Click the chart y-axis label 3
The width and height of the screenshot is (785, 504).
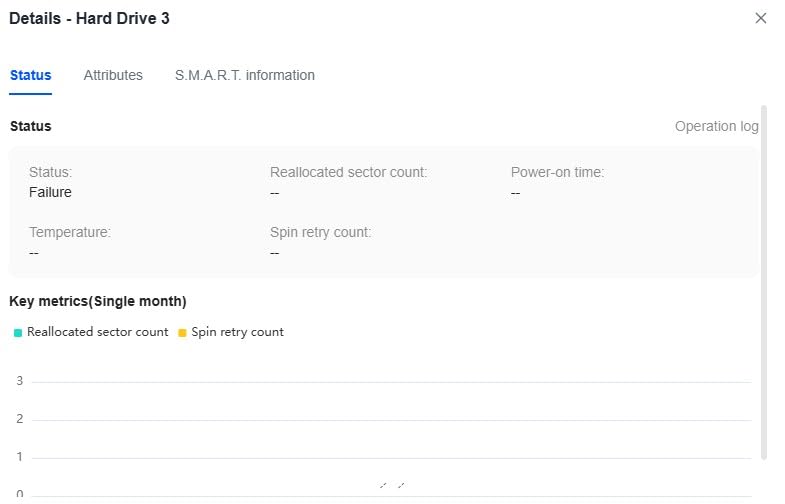click(20, 381)
